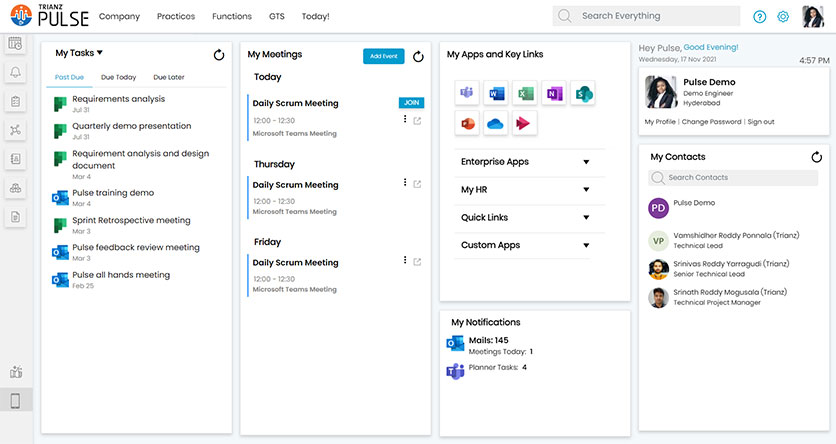This screenshot has height=444, width=836.
Task: Open the Today! menu
Action: coord(316,17)
